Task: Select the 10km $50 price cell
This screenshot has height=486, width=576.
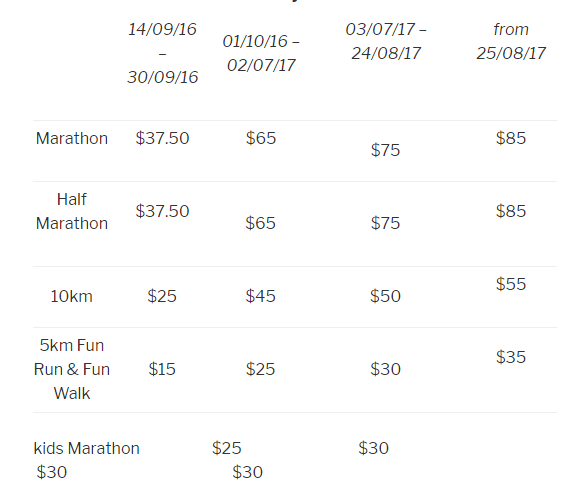Action: pos(385,296)
